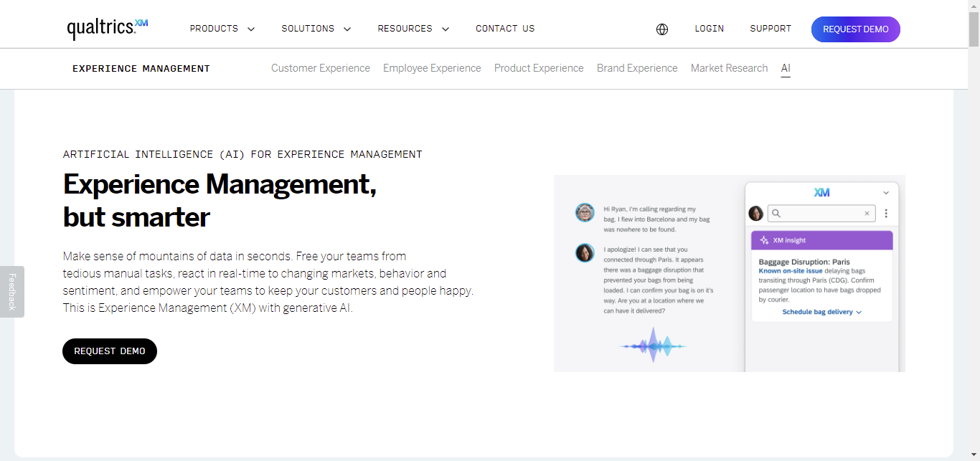Click the XM insight sparkle icon
This screenshot has height=461, width=980.
[x=762, y=239]
